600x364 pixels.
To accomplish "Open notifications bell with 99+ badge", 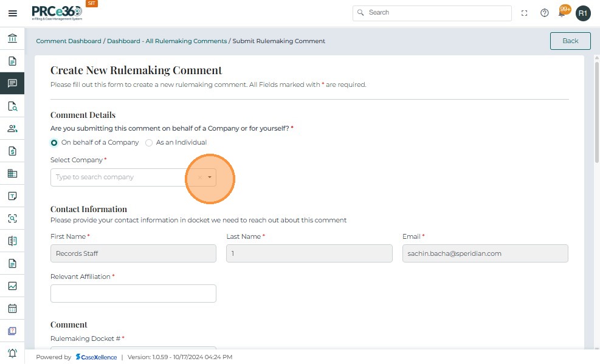I will (x=563, y=13).
